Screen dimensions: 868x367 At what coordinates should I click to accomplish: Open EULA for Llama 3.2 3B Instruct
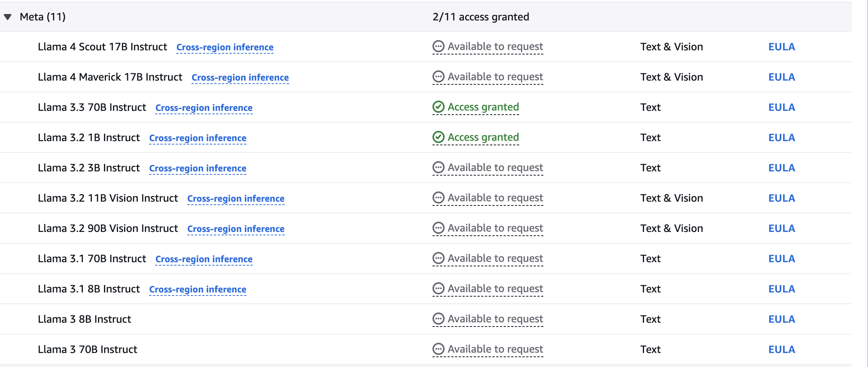[782, 168]
